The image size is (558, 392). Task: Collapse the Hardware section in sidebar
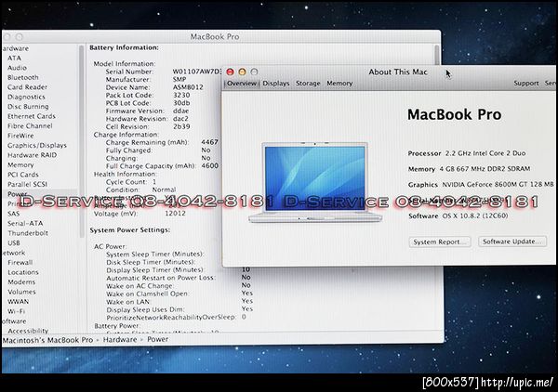tap(15, 48)
